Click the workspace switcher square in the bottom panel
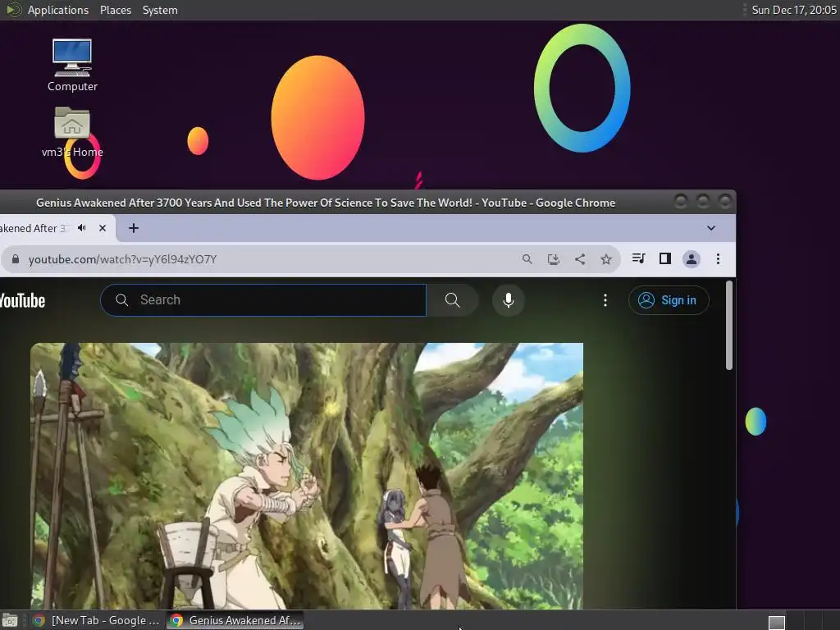 point(777,622)
